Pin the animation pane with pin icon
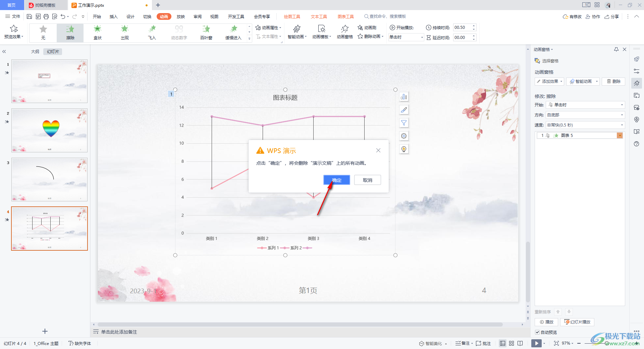Screen dimensions: 644x349 point(616,49)
